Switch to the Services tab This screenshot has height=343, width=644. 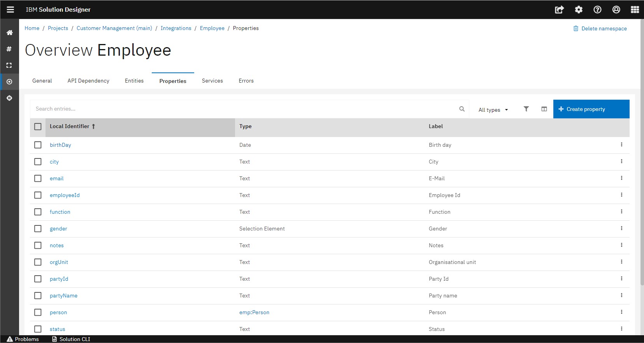212,81
